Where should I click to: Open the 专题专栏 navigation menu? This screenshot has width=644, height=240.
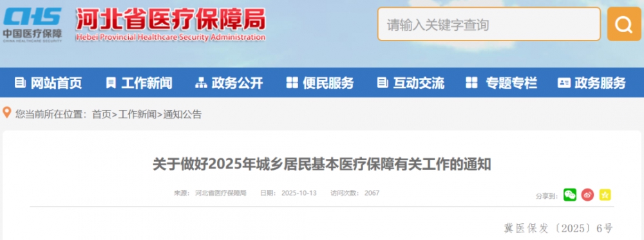(502, 83)
